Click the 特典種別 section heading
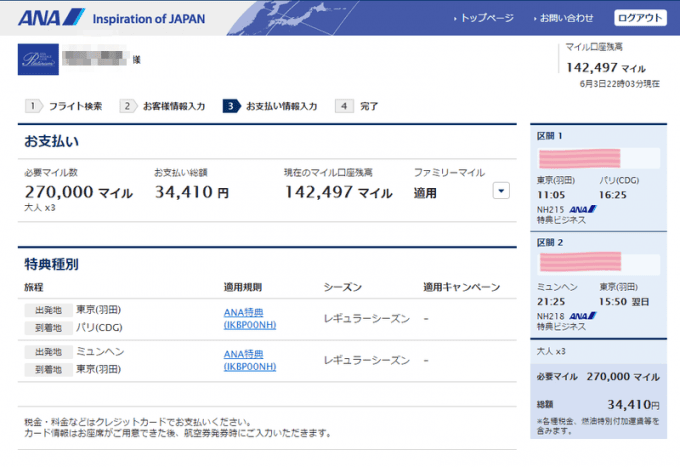This screenshot has height=467, width=680. (51, 264)
